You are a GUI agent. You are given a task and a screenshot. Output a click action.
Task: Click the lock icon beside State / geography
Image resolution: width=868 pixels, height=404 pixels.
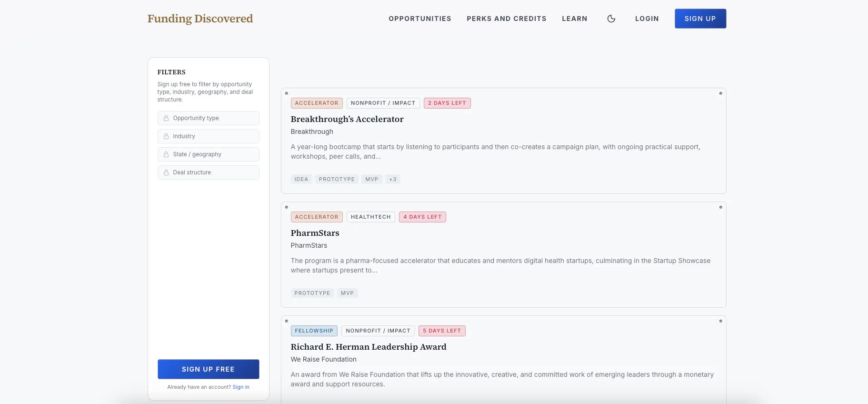(166, 154)
